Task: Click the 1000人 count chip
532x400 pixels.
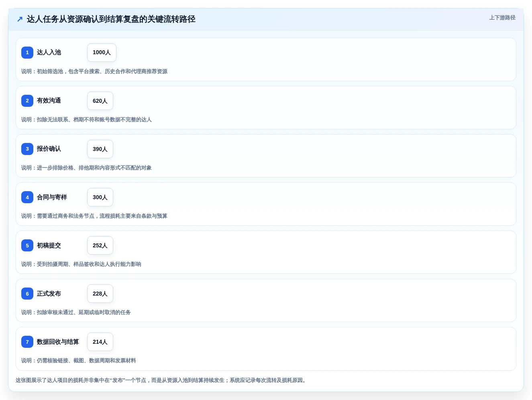Action: click(x=102, y=53)
